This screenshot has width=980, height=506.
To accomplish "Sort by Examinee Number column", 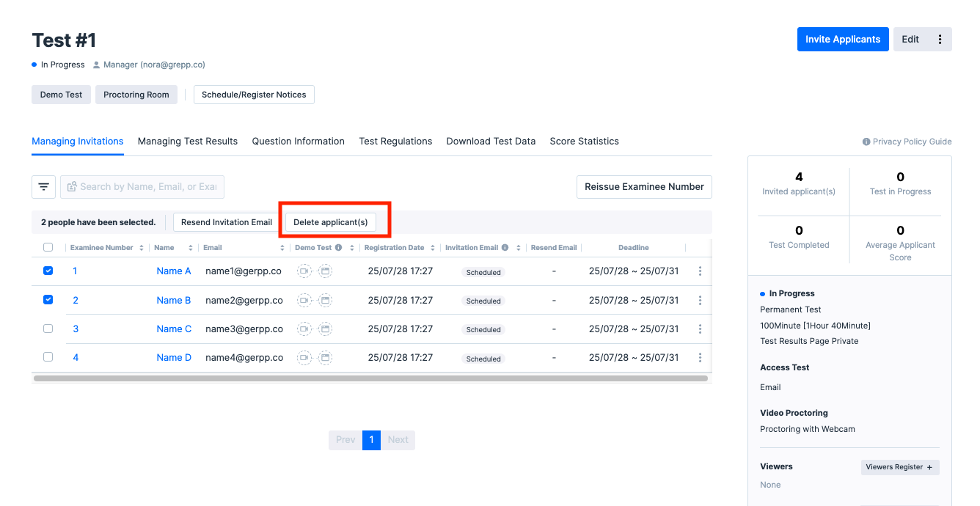I will (141, 248).
